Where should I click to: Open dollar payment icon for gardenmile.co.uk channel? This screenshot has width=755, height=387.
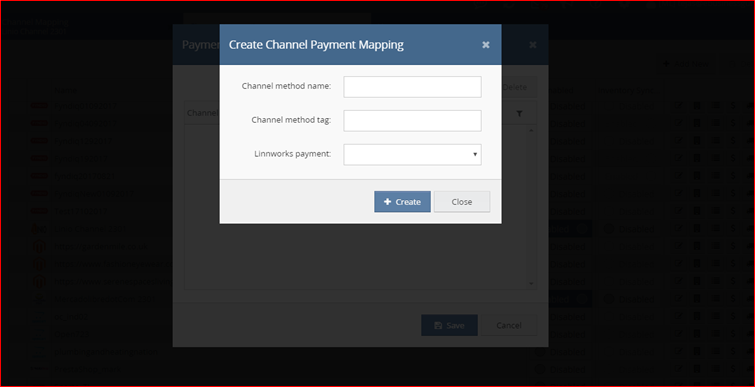(733, 246)
